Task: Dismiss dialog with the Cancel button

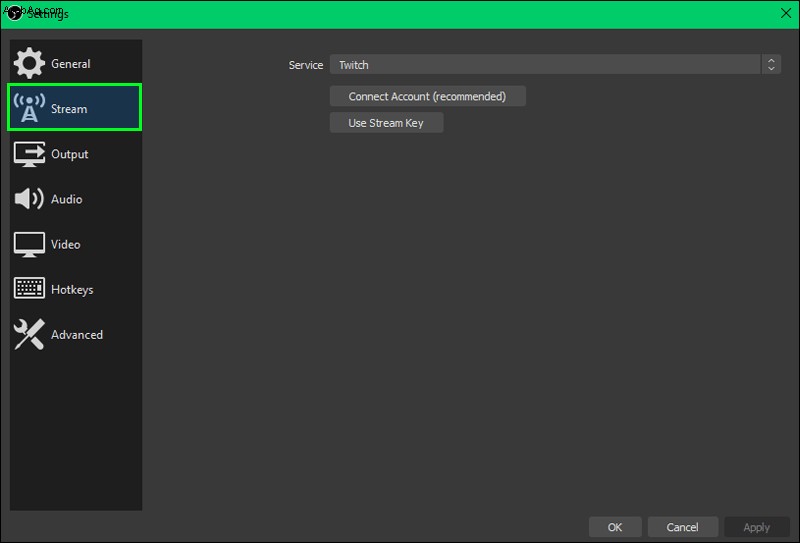Action: coord(683,527)
